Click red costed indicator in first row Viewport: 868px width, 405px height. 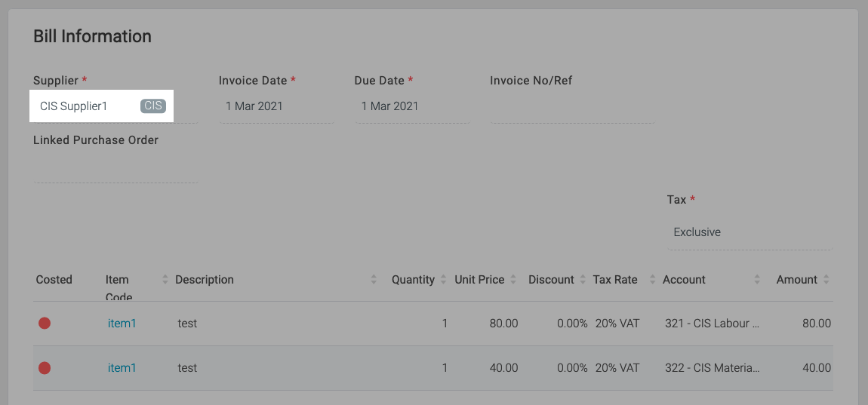click(x=45, y=324)
